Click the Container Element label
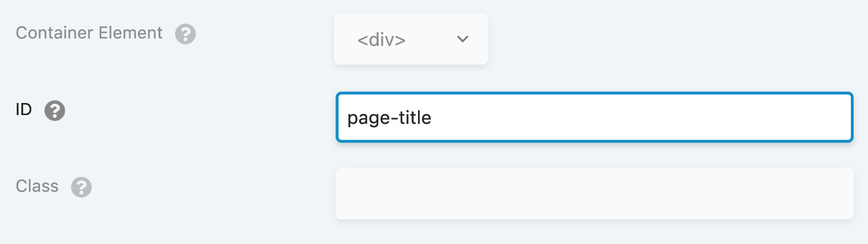The image size is (868, 244). coord(89,33)
